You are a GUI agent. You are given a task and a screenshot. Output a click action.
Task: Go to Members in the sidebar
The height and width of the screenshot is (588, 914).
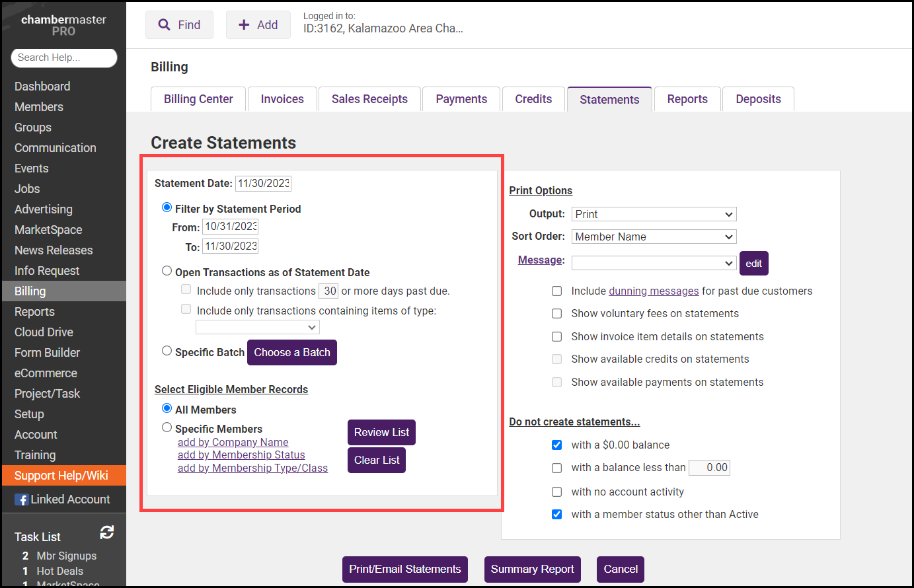39,107
